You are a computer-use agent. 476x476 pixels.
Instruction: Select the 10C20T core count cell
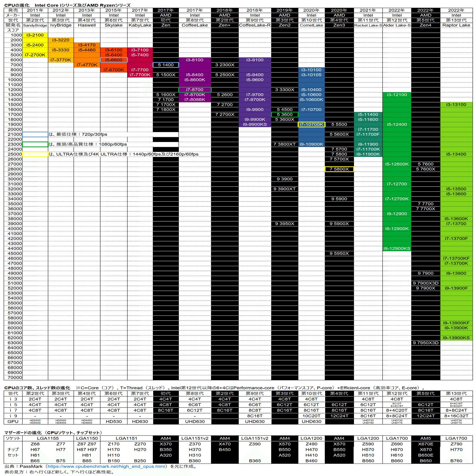tap(311, 416)
